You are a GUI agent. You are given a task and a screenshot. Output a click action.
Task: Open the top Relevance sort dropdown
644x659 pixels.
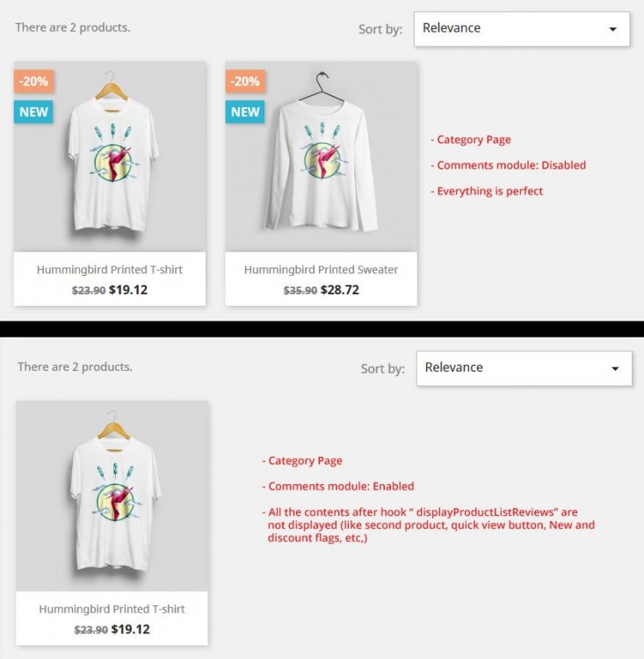[x=522, y=29]
